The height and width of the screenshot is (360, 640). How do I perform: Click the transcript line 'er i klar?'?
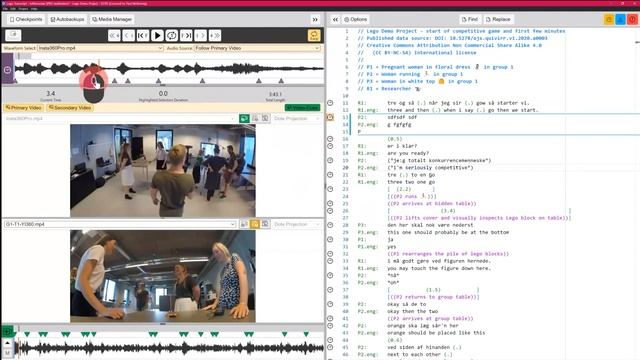click(402, 146)
